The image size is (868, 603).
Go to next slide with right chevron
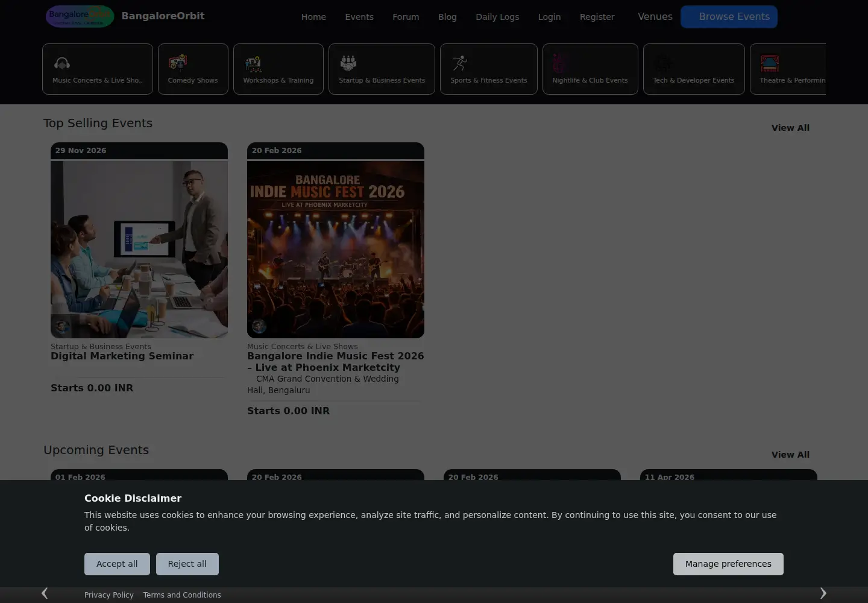[x=823, y=593]
